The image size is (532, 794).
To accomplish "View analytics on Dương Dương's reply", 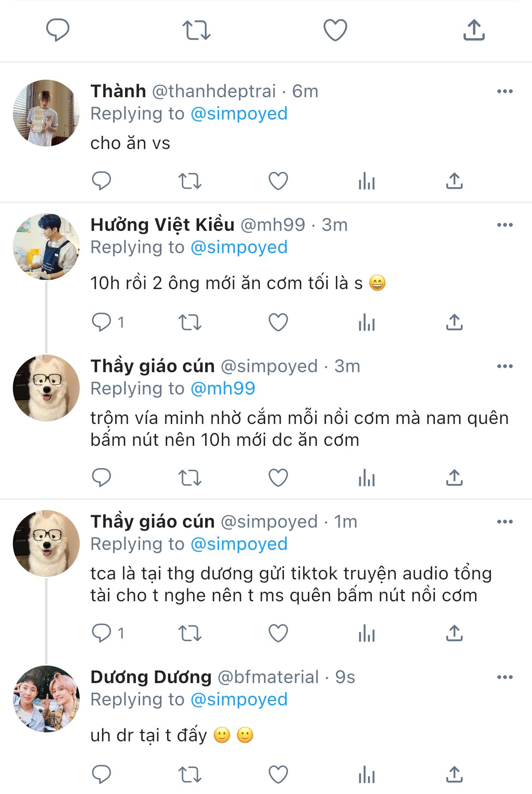I will coord(367,774).
